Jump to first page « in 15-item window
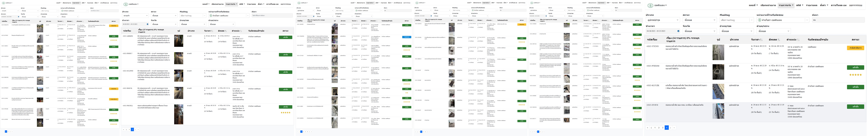This screenshot has width=868, height=136. pos(124,129)
